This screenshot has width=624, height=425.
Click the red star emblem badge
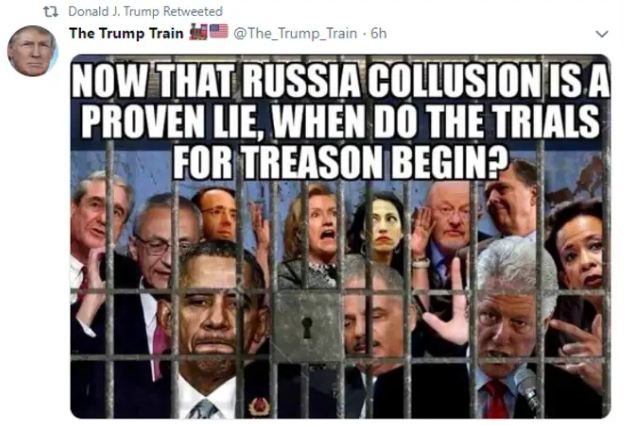259,407
